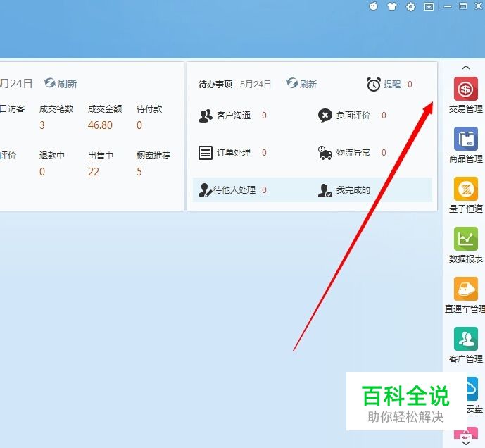Expand sidebar list with bottom down chevron

point(466,443)
